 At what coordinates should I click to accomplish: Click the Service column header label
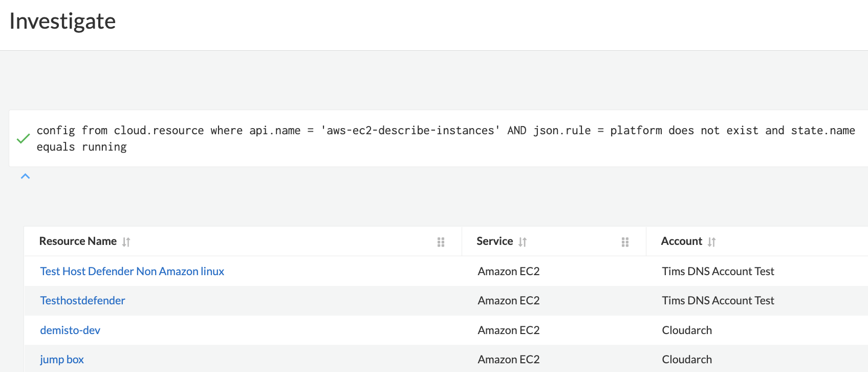[x=494, y=241]
